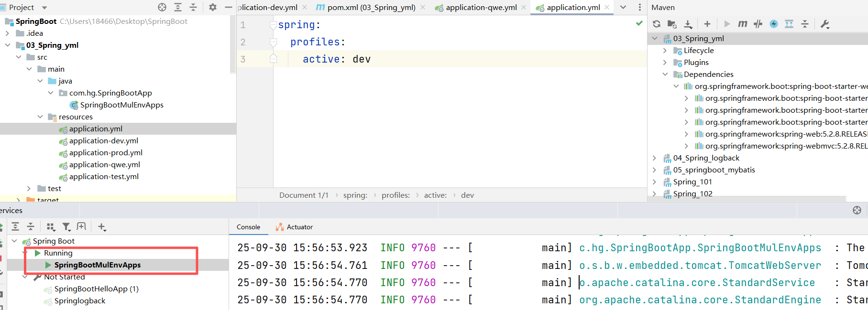This screenshot has width=868, height=310.
Task: Fold 'spring:' block at line 1 gutter
Action: click(x=273, y=25)
